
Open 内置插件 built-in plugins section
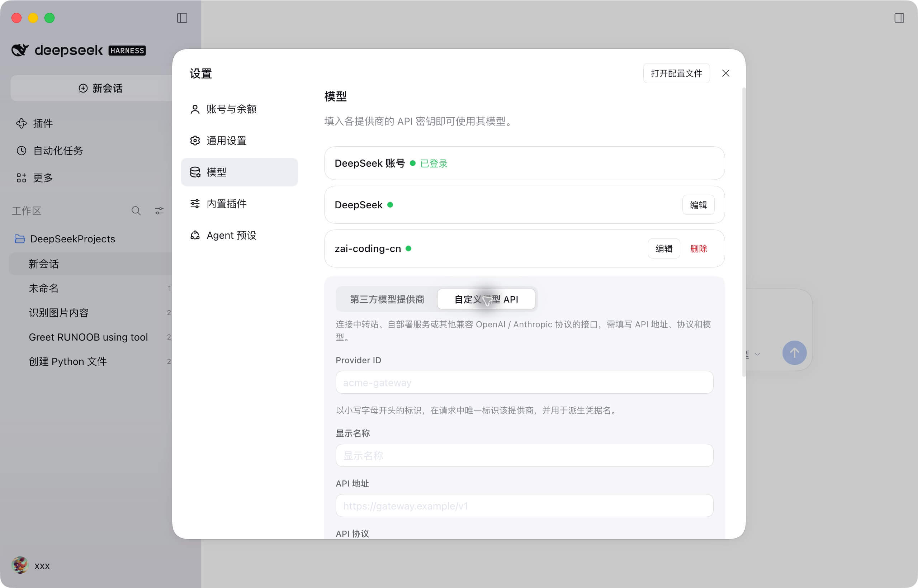pyautogui.click(x=239, y=204)
